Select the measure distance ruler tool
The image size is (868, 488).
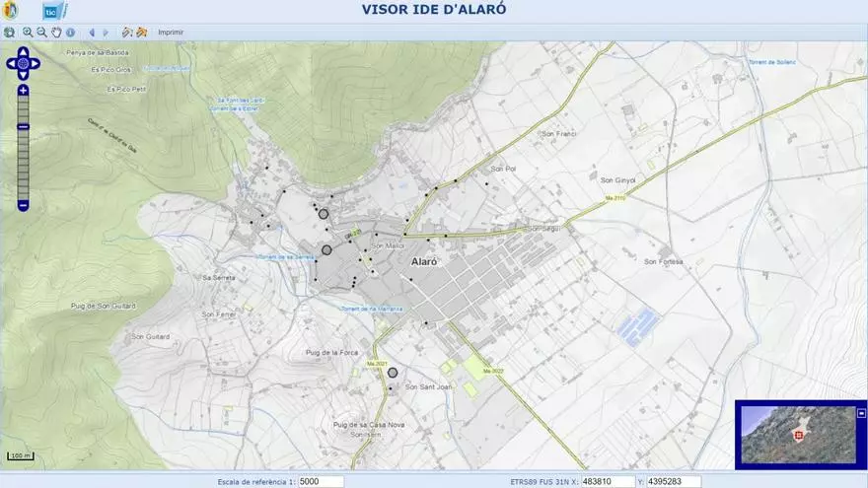tap(127, 33)
